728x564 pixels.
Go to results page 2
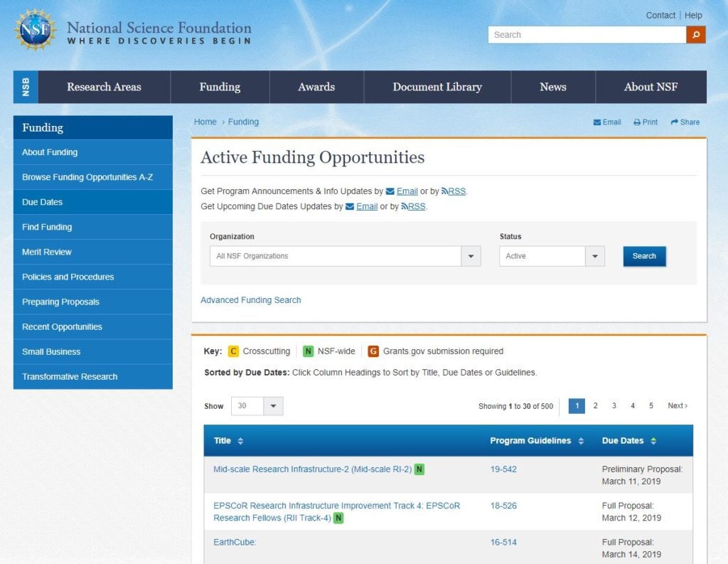tap(595, 405)
